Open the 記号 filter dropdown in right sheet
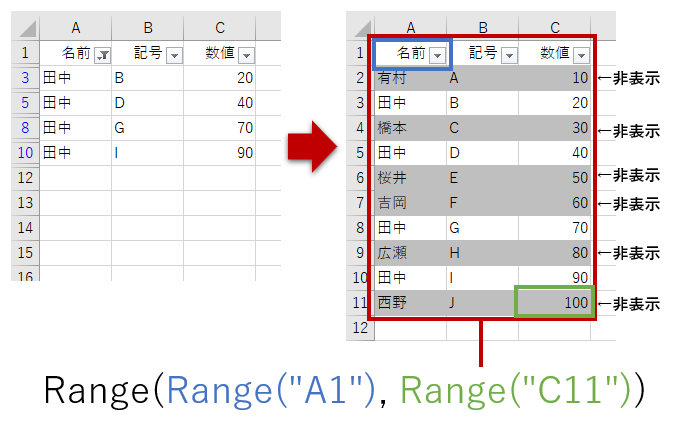Screen dimensions: 689x428 tap(509, 55)
